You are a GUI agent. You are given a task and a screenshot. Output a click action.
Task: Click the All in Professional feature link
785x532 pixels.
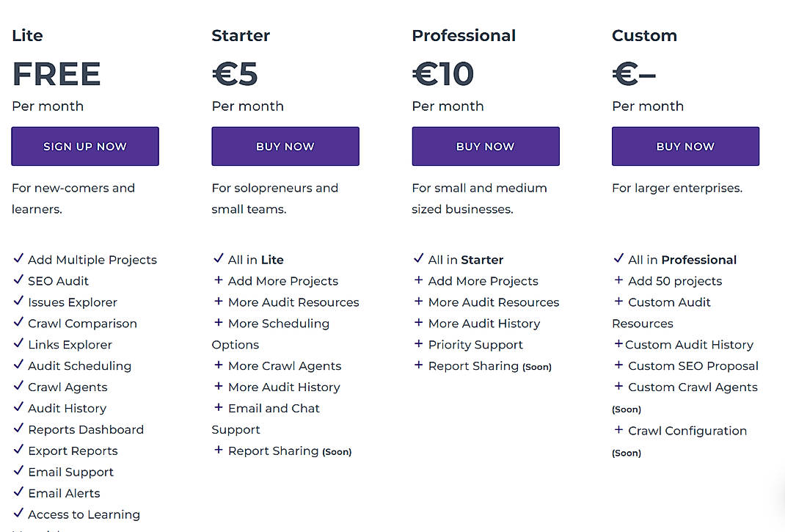point(682,259)
